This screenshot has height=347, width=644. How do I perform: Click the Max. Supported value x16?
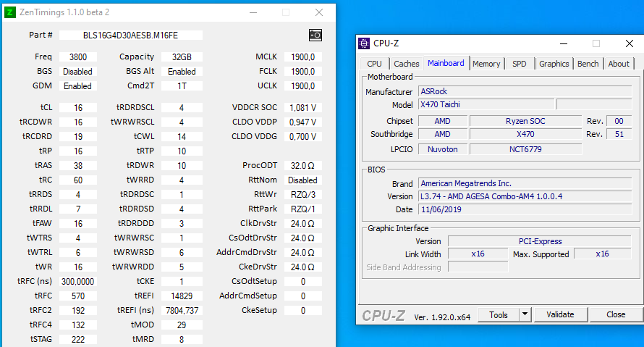[x=603, y=254]
